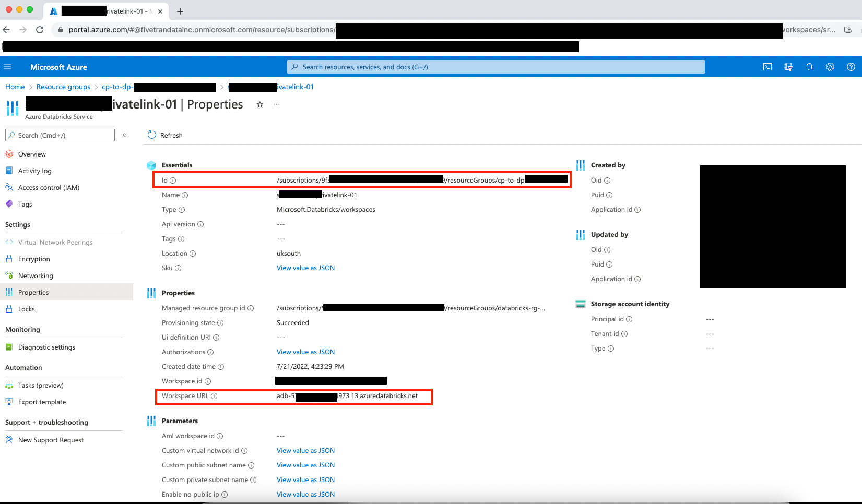Click the sidebar Search (Cmd+/) field
The height and width of the screenshot is (504, 862).
pyautogui.click(x=60, y=135)
